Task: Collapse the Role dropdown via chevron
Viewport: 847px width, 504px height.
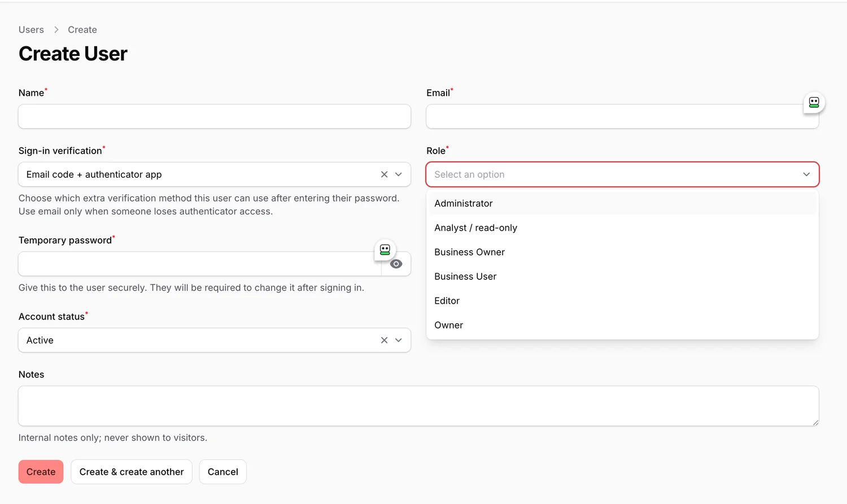Action: [x=806, y=174]
